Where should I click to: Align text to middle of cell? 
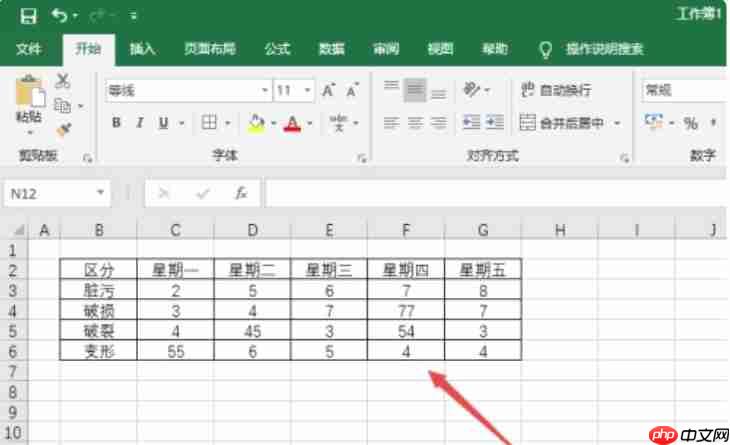(x=415, y=90)
